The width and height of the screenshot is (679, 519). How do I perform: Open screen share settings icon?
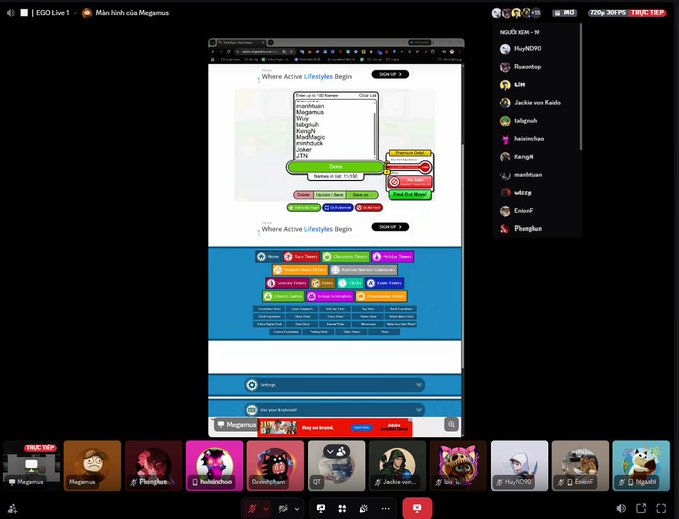[321, 509]
